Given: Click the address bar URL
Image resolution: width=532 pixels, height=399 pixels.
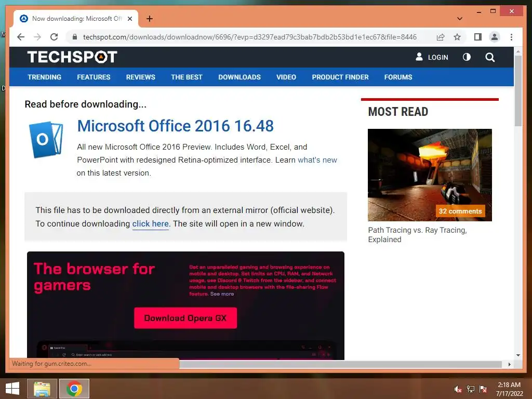Looking at the screenshot, I should click(250, 37).
